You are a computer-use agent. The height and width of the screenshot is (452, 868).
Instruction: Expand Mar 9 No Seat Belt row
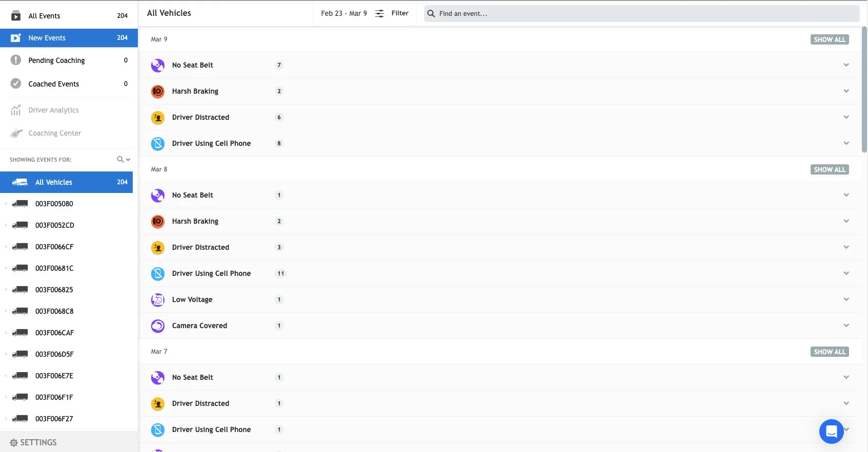click(846, 65)
